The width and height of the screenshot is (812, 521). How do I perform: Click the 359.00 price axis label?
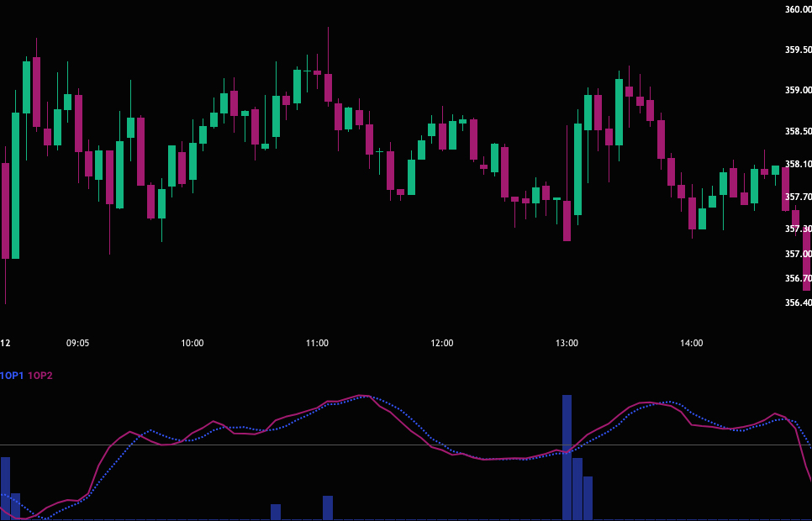coord(798,90)
